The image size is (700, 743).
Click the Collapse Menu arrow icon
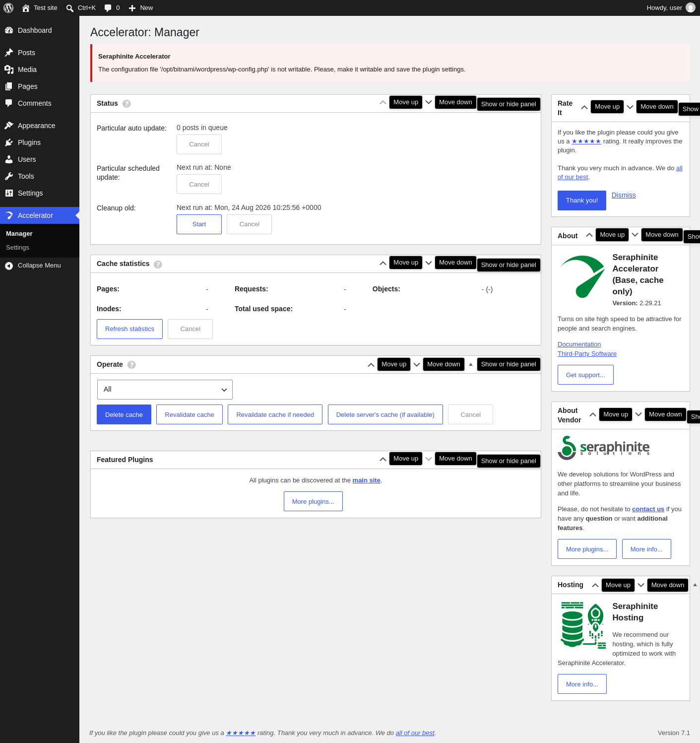point(9,266)
